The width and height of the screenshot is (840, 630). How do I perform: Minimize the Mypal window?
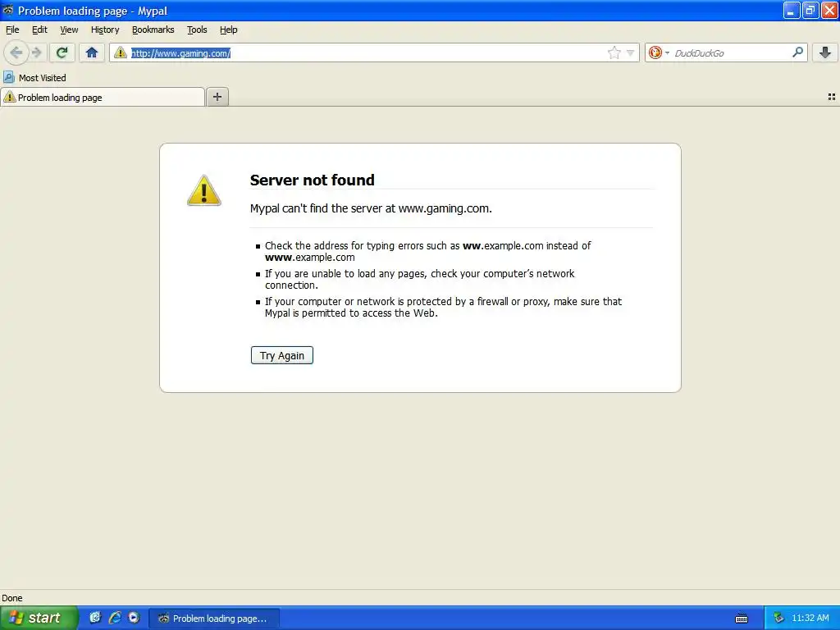pyautogui.click(x=791, y=10)
